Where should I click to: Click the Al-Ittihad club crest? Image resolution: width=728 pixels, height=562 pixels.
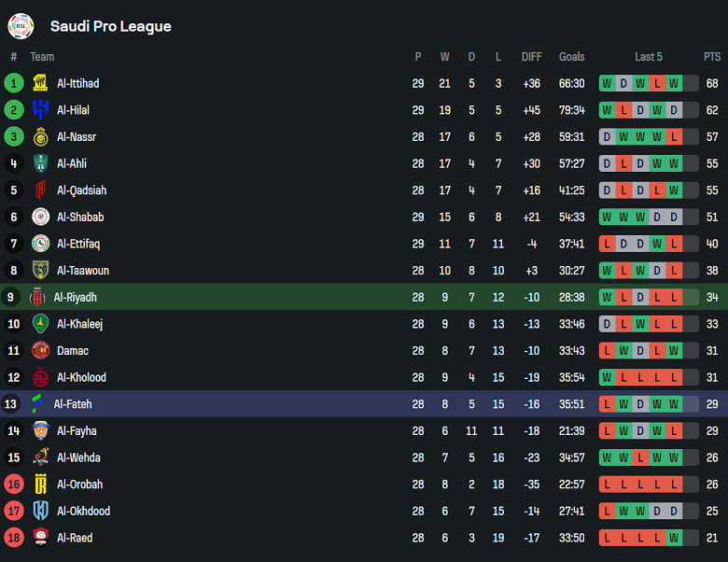coord(40,83)
